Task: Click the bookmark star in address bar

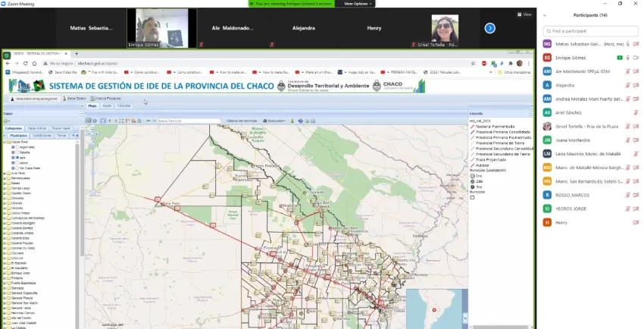Action: coord(474,63)
